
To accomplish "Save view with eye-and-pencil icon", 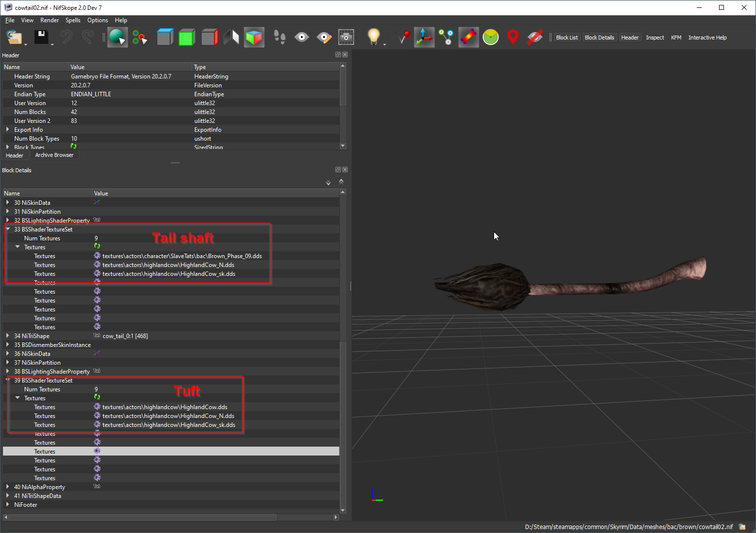I will 324,38.
